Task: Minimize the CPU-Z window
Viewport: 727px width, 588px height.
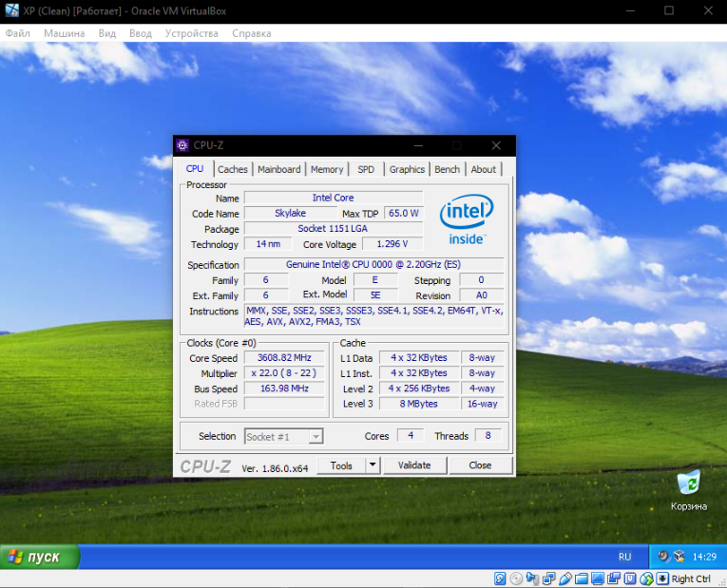Action: tap(418, 145)
